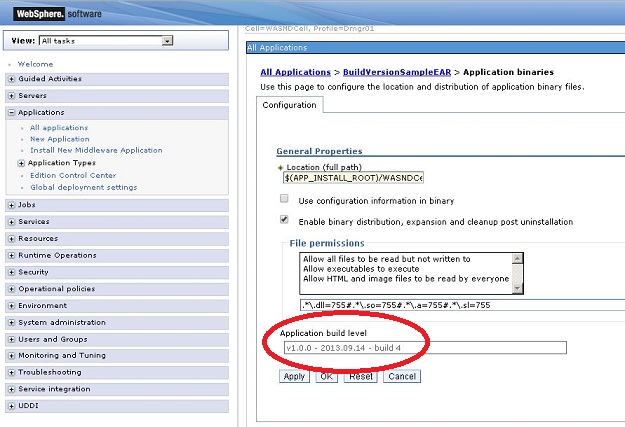Click the WebSphere software logo
Image resolution: width=625 pixels, height=427 pixels.
point(58,14)
